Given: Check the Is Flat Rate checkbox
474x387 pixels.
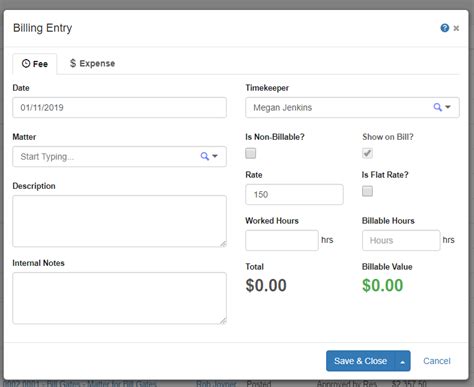Looking at the screenshot, I should pyautogui.click(x=367, y=191).
